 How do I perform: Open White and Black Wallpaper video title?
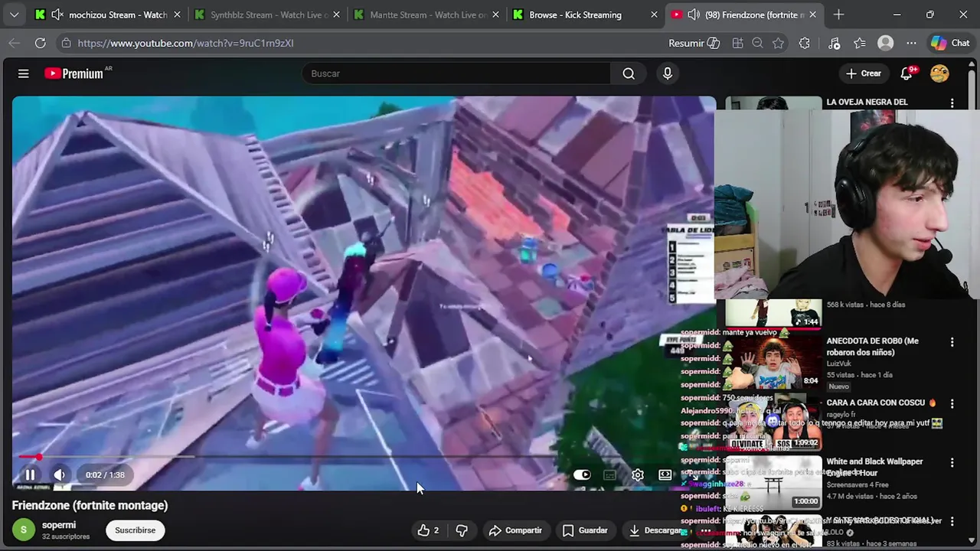[x=875, y=467]
